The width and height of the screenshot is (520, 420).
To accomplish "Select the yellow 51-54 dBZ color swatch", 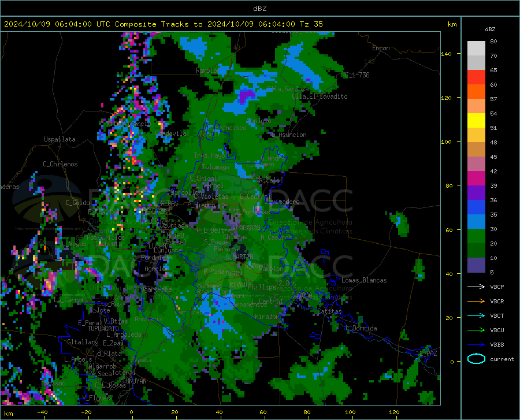I will pos(476,121).
